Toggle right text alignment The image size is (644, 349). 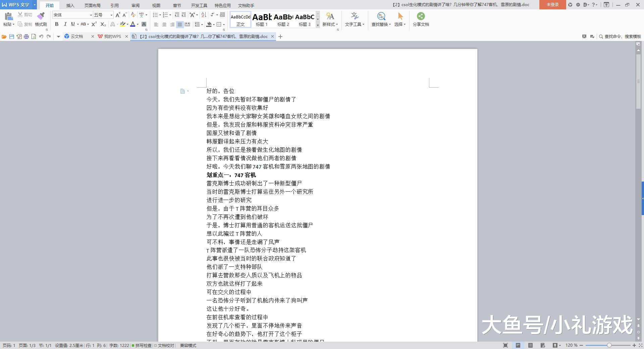tap(172, 24)
